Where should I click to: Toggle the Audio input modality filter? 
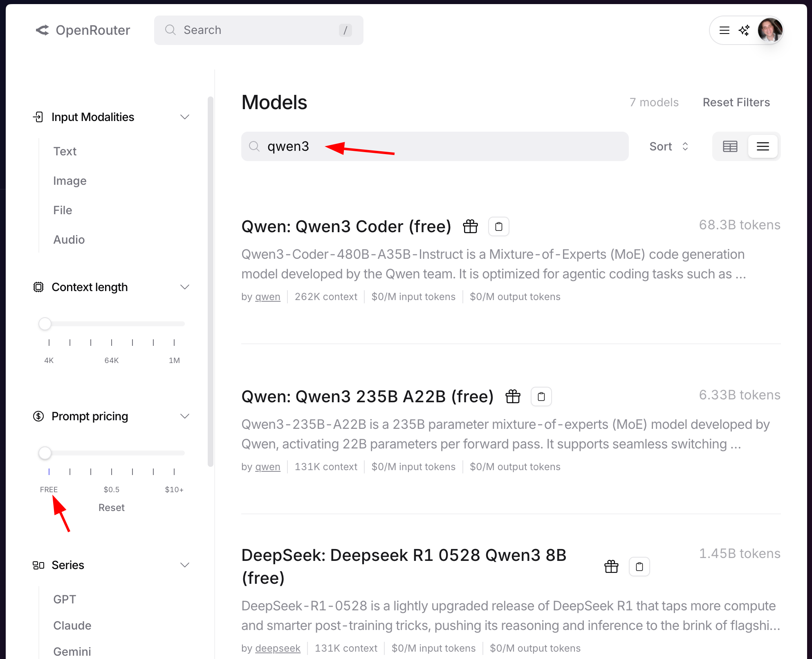(x=69, y=240)
